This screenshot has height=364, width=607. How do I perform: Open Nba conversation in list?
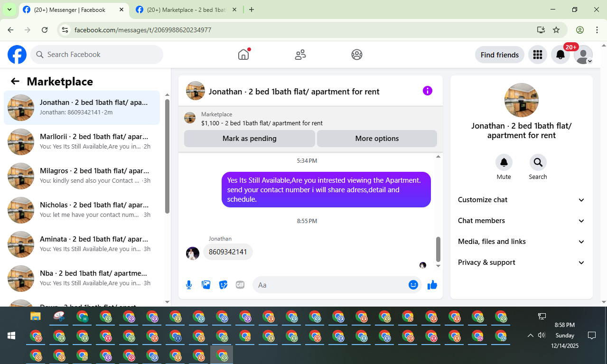(82, 279)
